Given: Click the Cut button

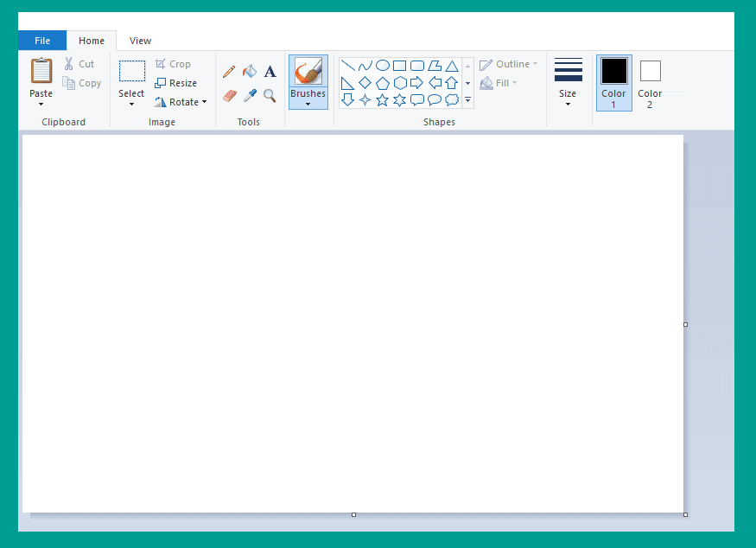Looking at the screenshot, I should coord(79,64).
